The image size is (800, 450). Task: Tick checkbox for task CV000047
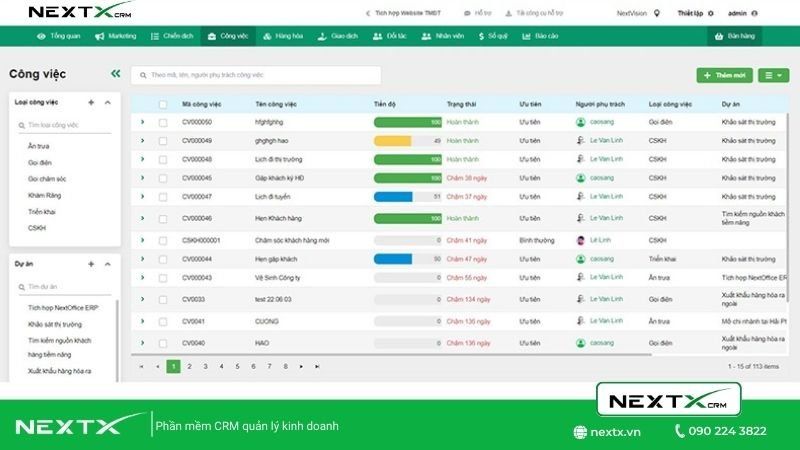(x=163, y=197)
